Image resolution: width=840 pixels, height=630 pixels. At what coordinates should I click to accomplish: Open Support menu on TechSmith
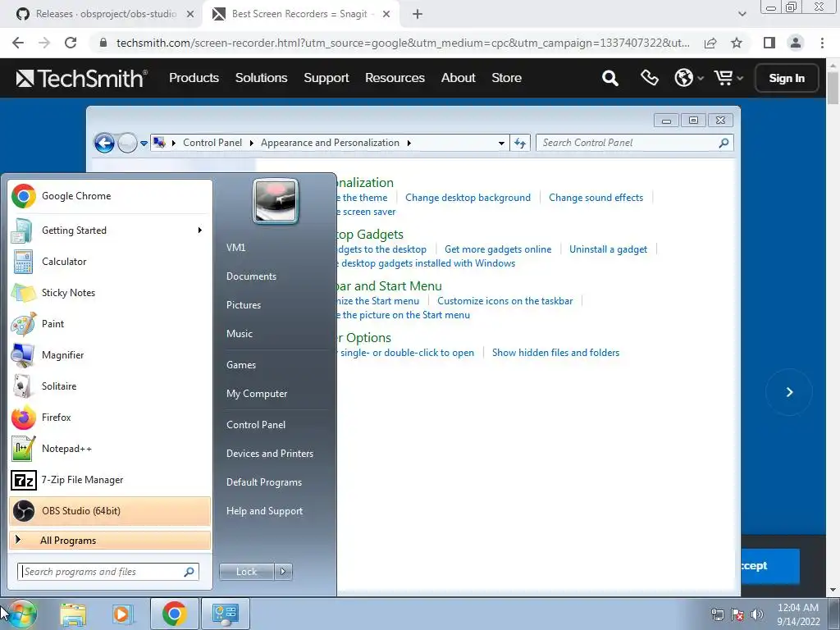click(x=326, y=78)
